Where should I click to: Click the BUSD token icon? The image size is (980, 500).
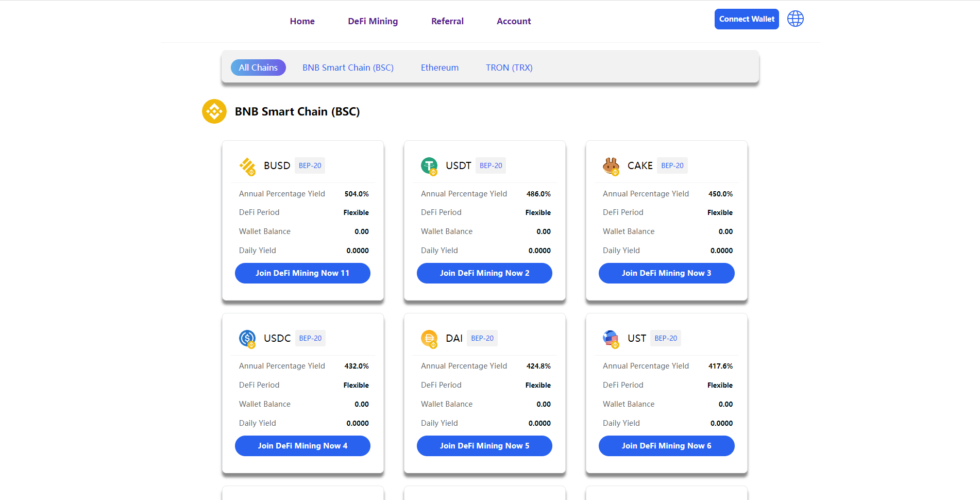[247, 166]
